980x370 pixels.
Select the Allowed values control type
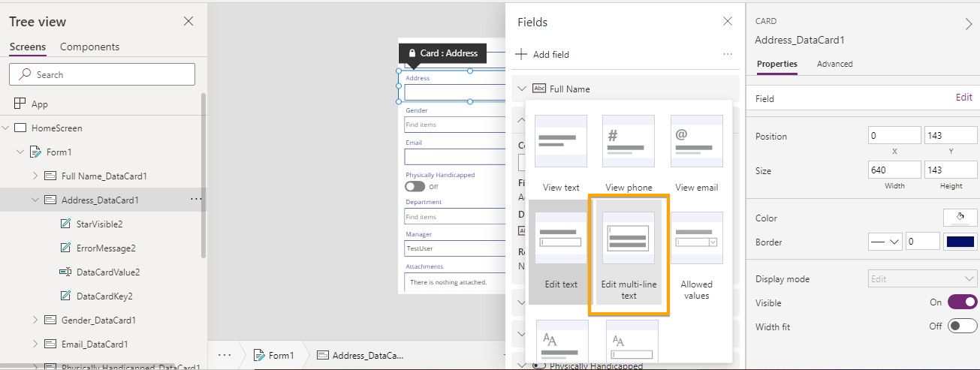tap(696, 255)
